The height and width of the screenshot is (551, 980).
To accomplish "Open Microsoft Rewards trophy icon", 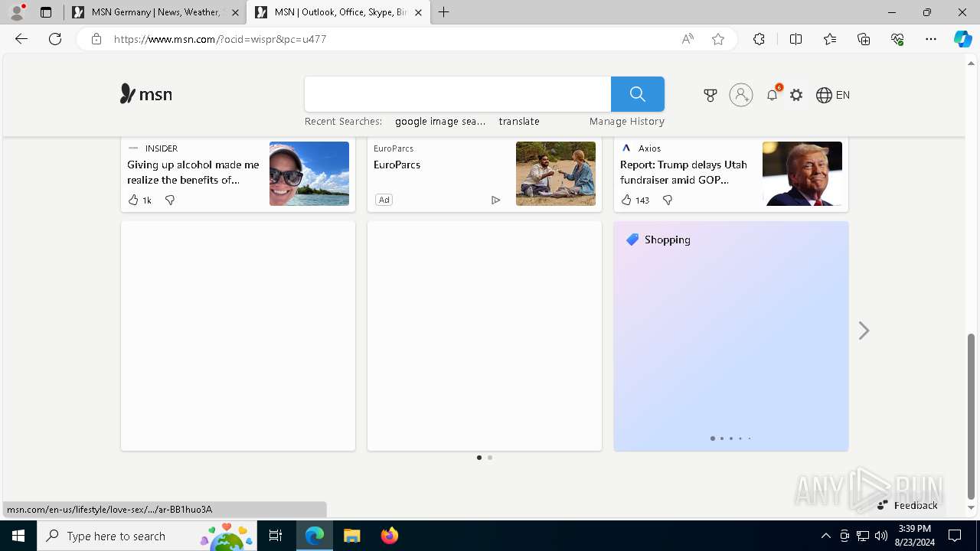I will (710, 95).
